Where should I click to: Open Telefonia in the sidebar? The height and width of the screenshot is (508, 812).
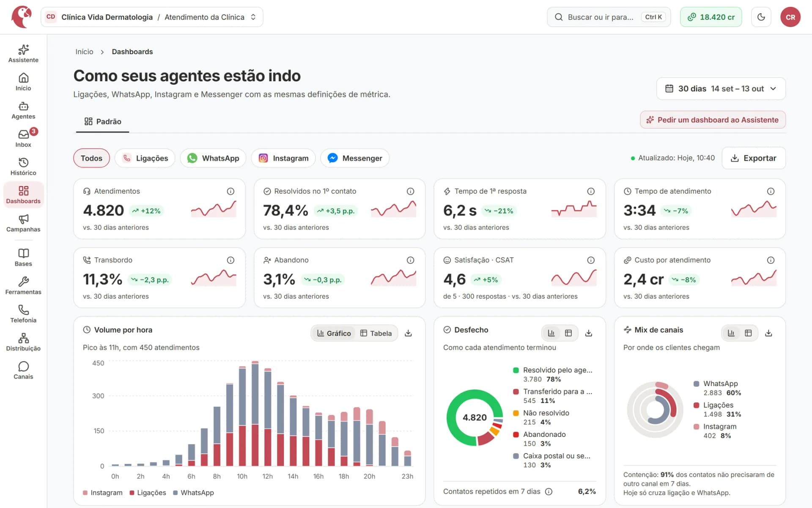click(23, 314)
